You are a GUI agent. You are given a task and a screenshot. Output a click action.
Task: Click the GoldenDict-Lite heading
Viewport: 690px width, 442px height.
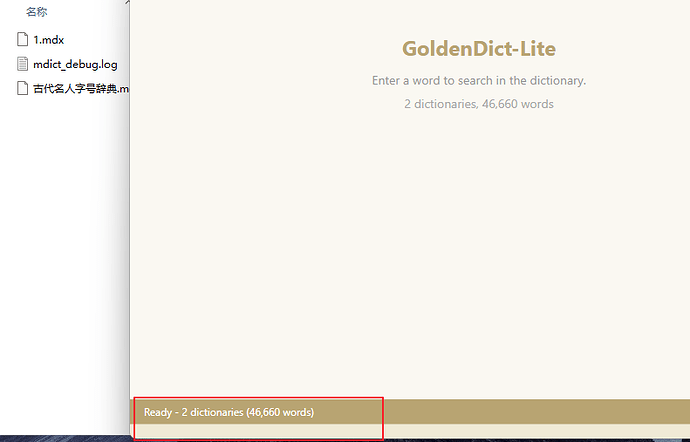[479, 48]
